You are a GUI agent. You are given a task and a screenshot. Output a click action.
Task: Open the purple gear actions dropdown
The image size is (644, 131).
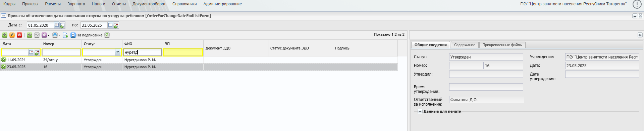coord(45,35)
